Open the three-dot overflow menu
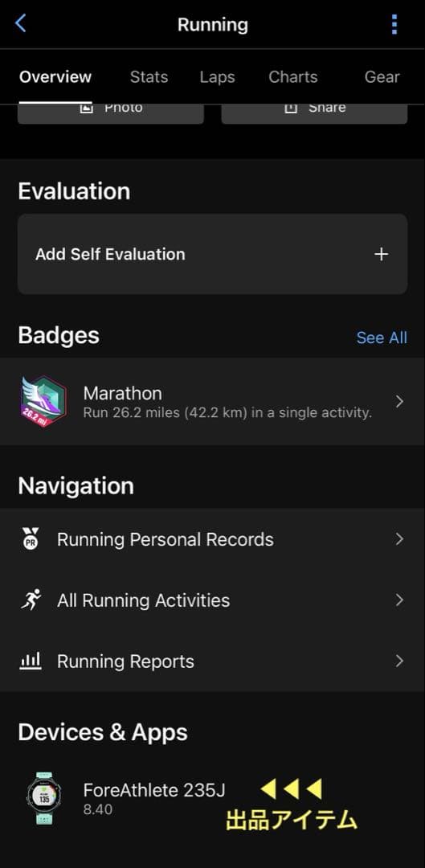This screenshot has width=425, height=868. pyautogui.click(x=394, y=24)
